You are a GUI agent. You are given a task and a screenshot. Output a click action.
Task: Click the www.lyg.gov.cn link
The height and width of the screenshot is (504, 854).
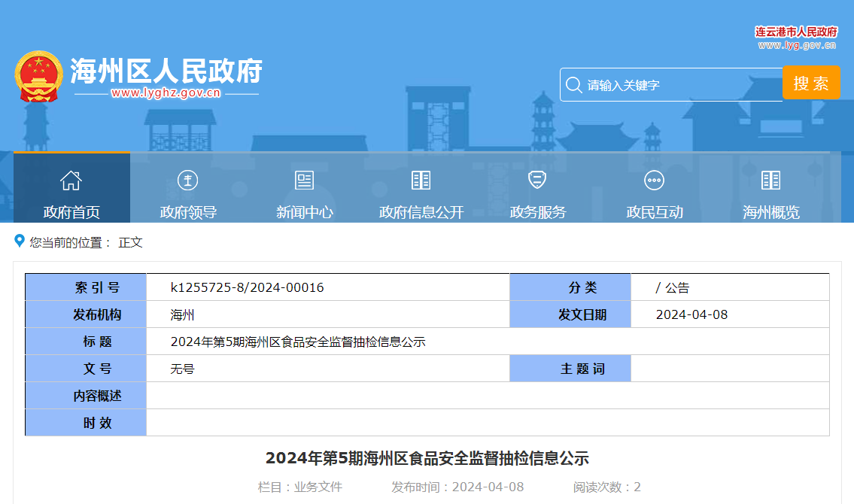797,45
